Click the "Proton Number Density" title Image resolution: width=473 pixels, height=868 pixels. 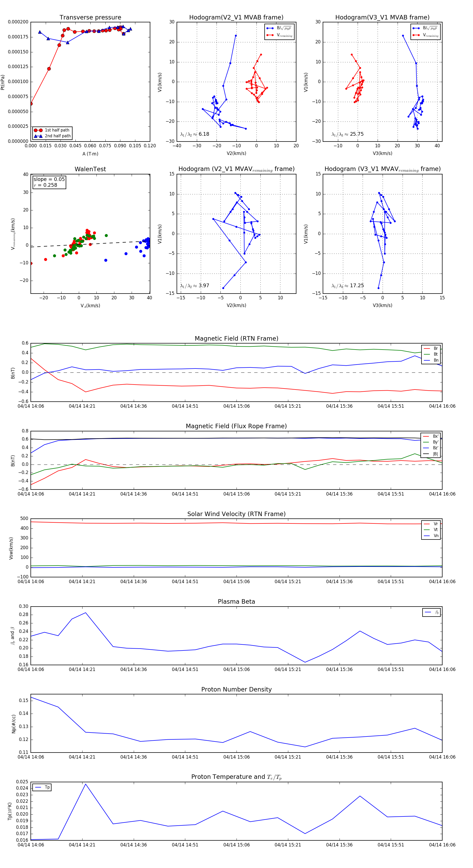tap(236, 689)
